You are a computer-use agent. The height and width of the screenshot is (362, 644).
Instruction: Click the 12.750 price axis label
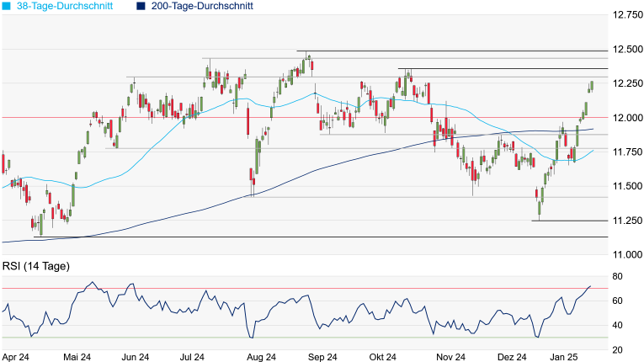click(627, 15)
